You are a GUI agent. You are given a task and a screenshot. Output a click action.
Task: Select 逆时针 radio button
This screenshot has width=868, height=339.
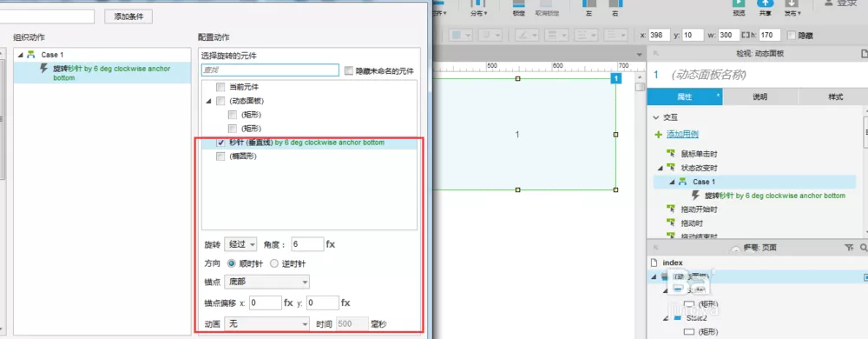[x=274, y=263]
